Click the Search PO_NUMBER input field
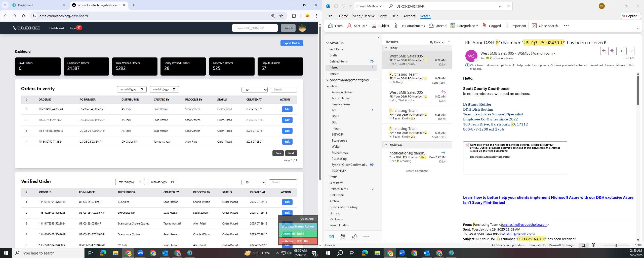The height and width of the screenshot is (258, 644). pos(255,28)
